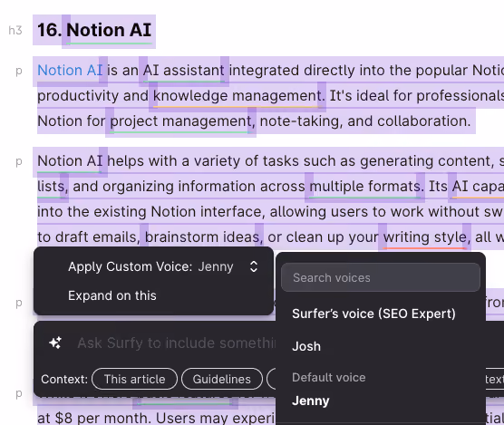Pick Surfer's voice (SEO Expert)

[x=373, y=314]
